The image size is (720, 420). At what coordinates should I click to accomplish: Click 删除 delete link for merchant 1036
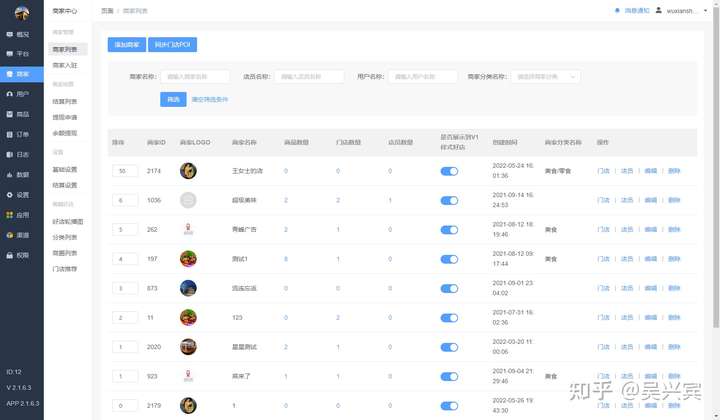click(x=674, y=200)
